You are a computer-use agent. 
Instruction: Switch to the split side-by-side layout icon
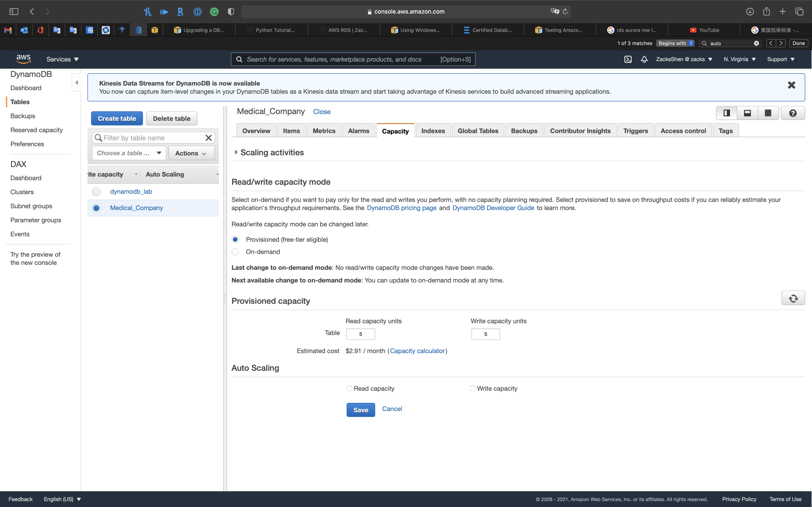coord(726,113)
